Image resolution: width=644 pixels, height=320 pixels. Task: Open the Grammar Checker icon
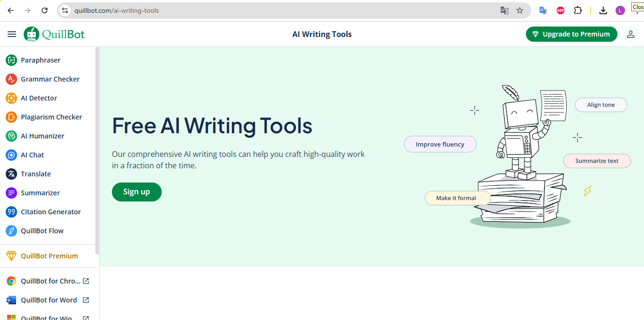click(11, 79)
